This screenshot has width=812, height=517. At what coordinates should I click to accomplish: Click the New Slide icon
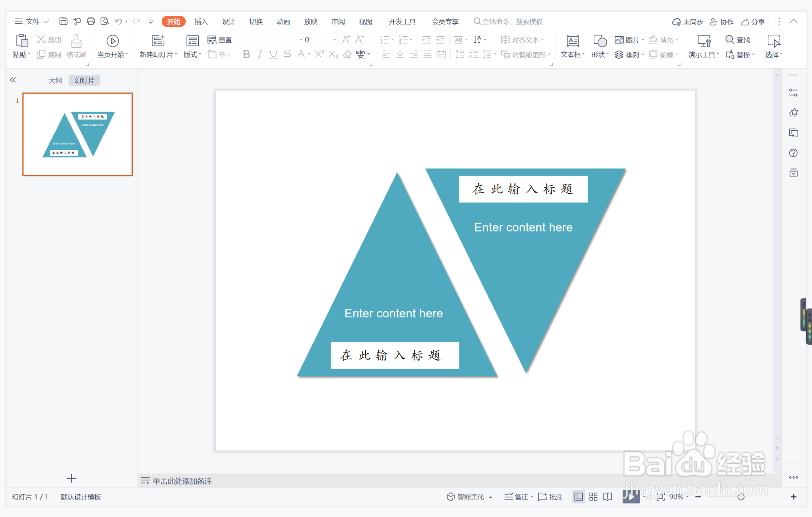click(158, 41)
